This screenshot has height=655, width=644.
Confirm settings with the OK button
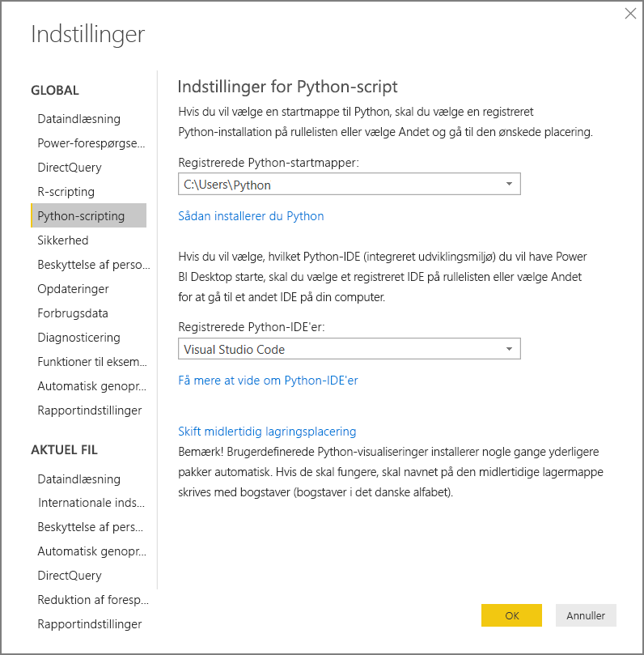pos(511,615)
